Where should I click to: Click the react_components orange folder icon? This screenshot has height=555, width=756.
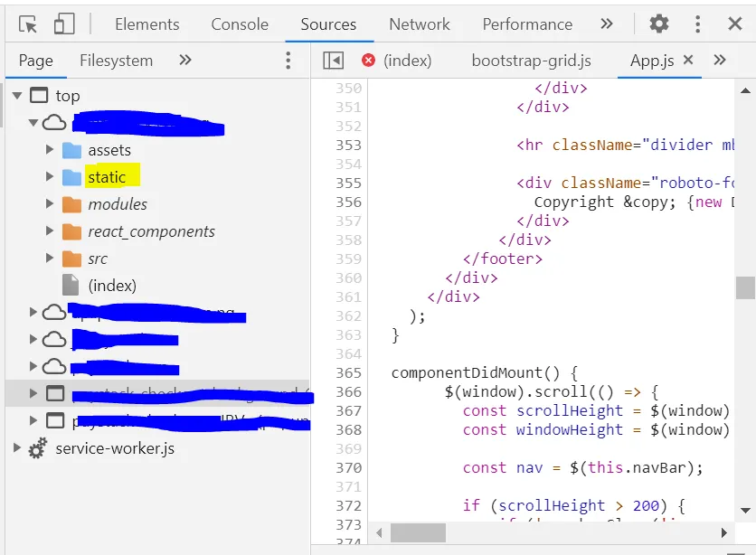tap(71, 231)
